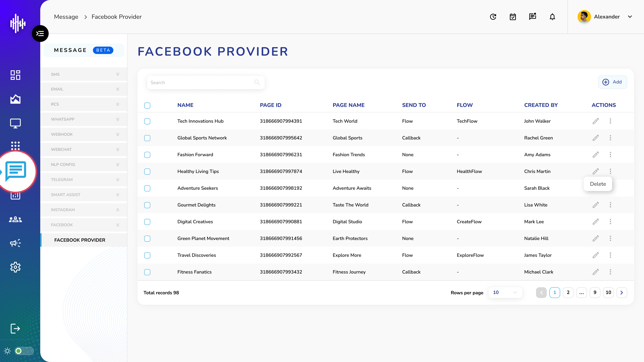
Task: Open the rows per page dropdown
Action: click(505, 292)
